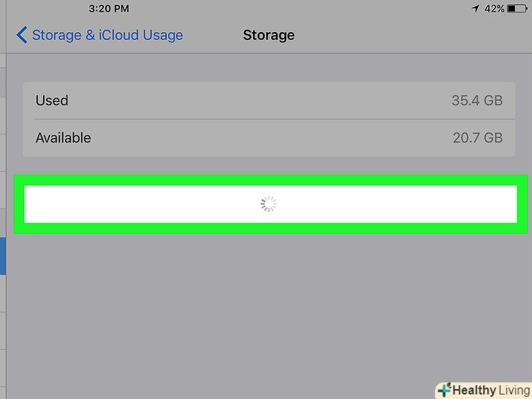Tap the 20.7 GB available value
This screenshot has width=532, height=399.
[x=477, y=137]
